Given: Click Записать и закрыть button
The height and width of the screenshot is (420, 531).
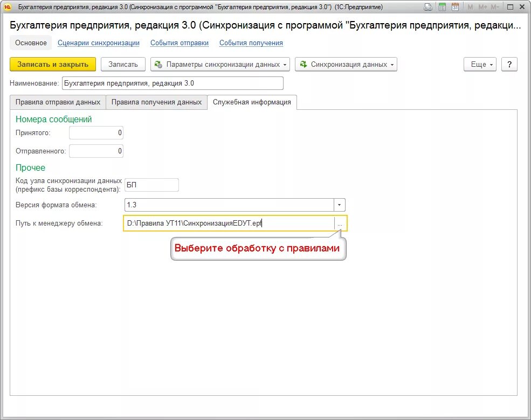Looking at the screenshot, I should coord(53,64).
